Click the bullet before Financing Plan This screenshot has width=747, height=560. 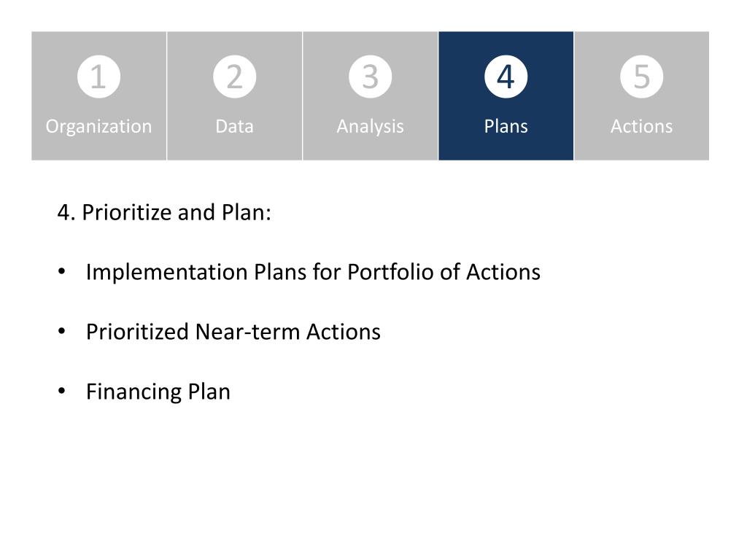click(x=61, y=391)
